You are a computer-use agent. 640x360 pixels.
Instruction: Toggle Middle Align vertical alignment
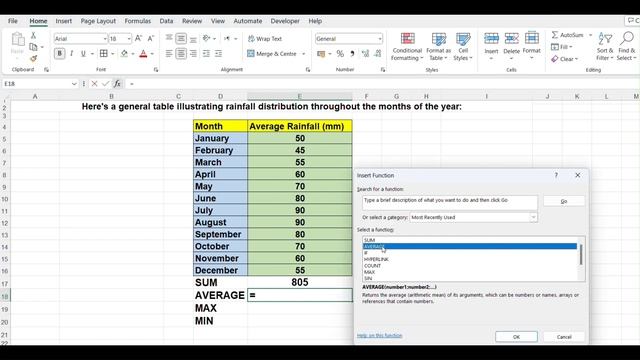pos(181,38)
